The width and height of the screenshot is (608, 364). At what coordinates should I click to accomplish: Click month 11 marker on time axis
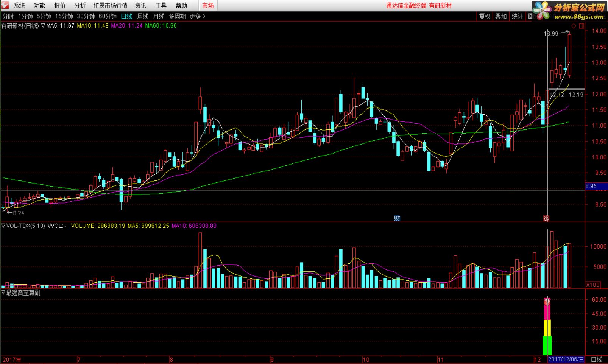point(440,359)
